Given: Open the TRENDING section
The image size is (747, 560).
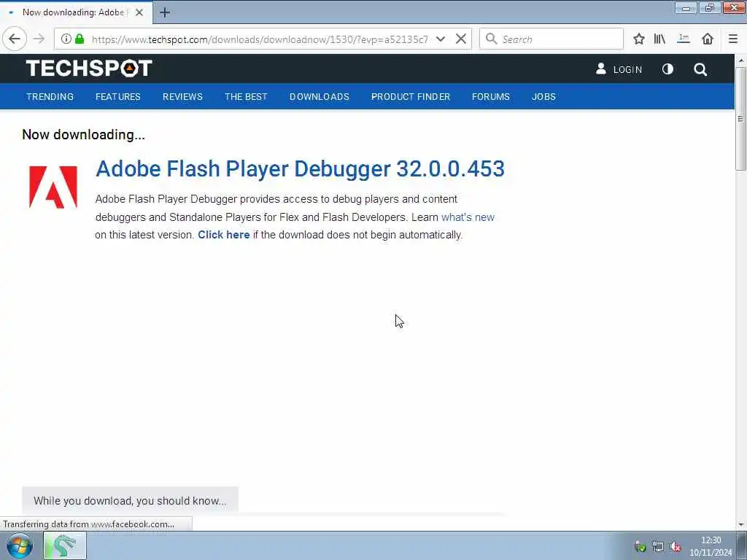Looking at the screenshot, I should [x=50, y=97].
